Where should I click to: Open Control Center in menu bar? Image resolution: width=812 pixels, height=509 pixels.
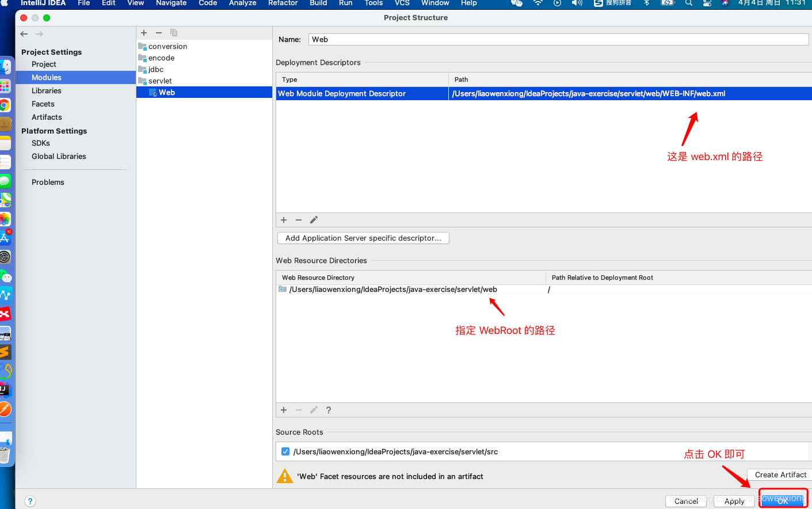coord(707,3)
